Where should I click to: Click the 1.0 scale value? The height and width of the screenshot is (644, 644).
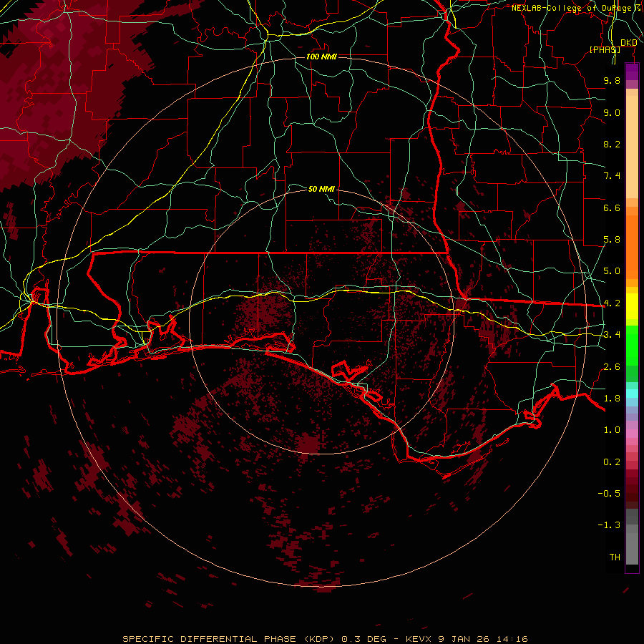[612, 430]
